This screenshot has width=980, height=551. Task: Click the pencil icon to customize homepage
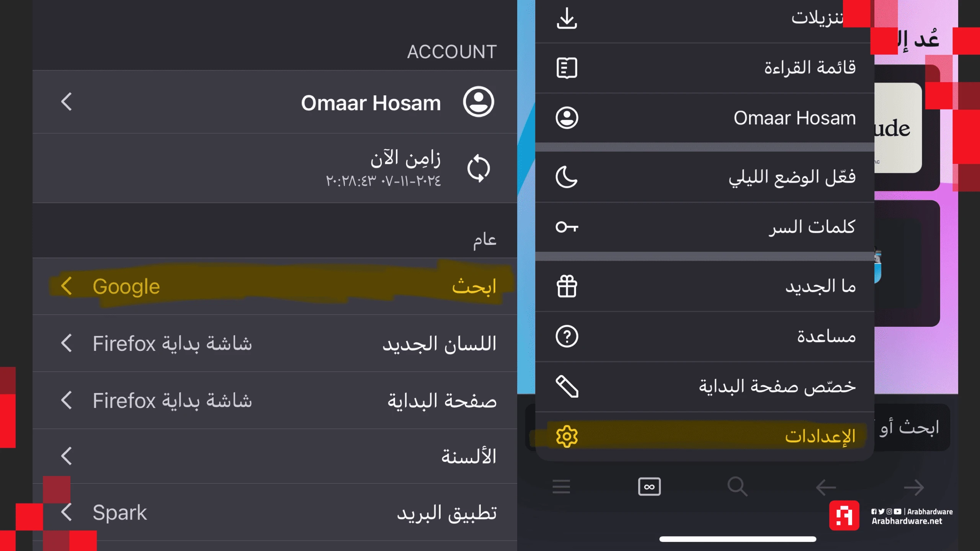point(567,386)
